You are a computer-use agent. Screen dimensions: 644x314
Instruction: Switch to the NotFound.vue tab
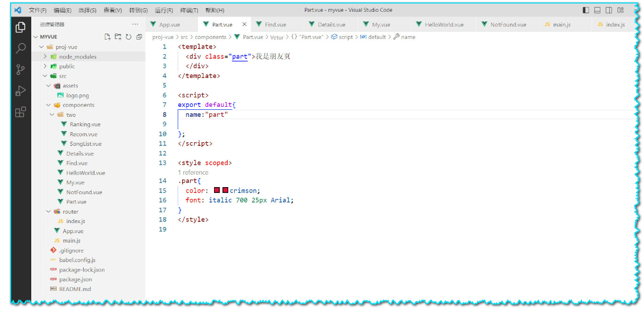[508, 24]
